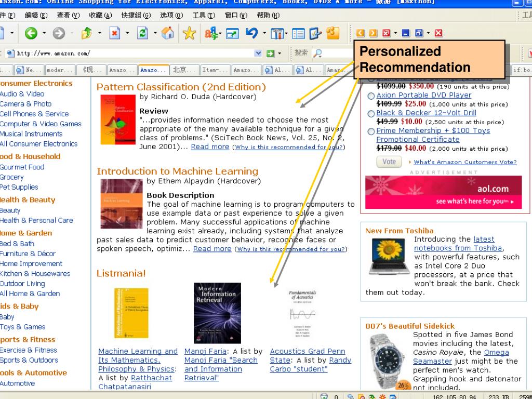Select the Prime Membership radio button

(371, 131)
